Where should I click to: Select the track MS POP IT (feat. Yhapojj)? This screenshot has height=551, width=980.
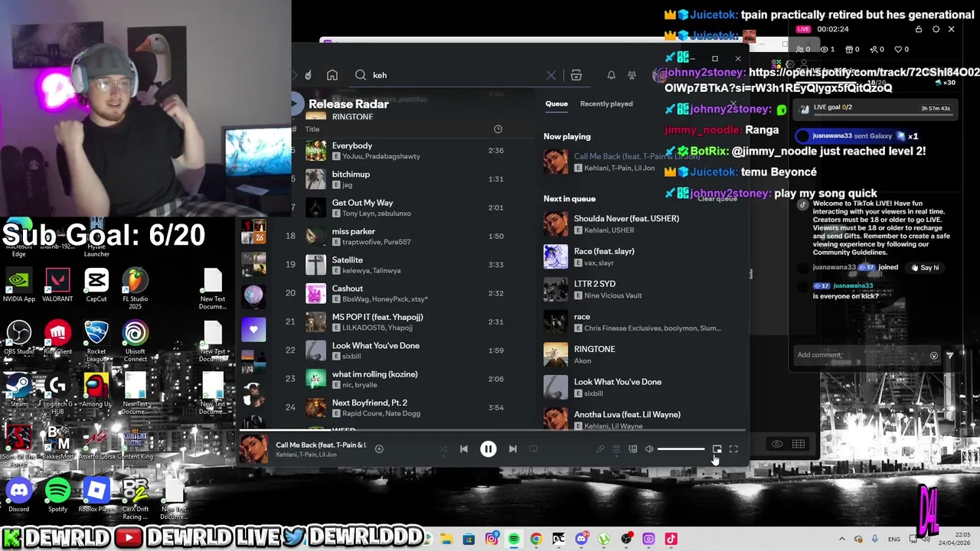pyautogui.click(x=404, y=321)
